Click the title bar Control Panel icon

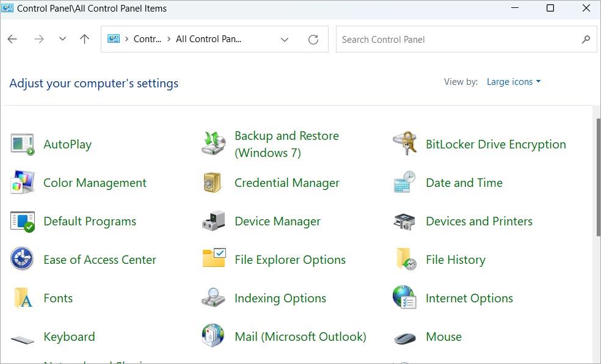(7, 8)
